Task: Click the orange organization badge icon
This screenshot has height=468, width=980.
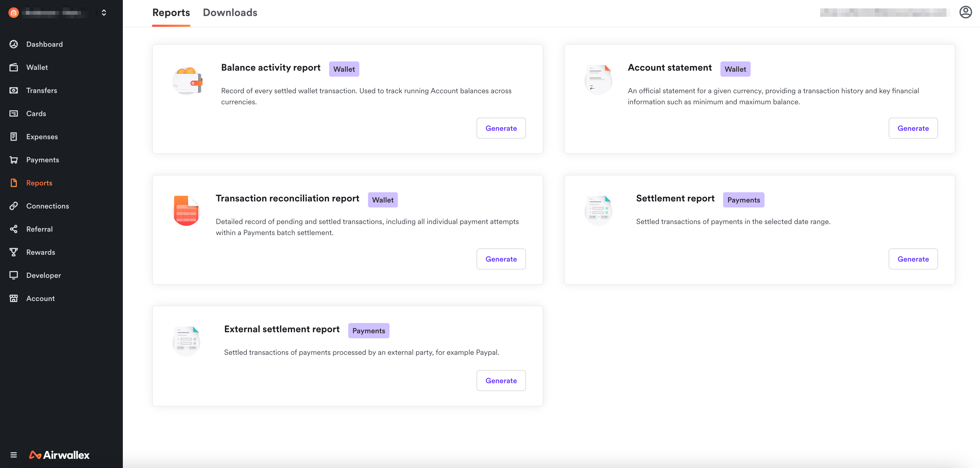Action: (x=13, y=13)
